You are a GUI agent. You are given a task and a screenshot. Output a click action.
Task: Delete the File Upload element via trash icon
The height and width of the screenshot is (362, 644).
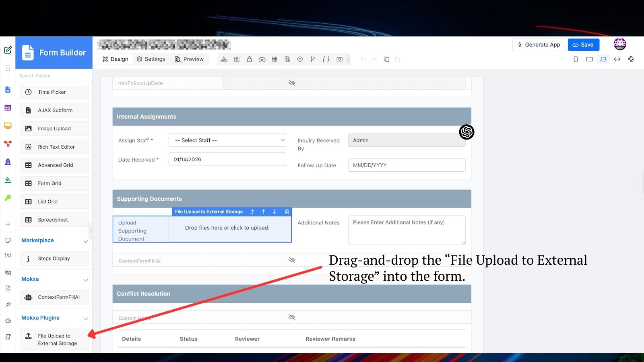pyautogui.click(x=287, y=212)
